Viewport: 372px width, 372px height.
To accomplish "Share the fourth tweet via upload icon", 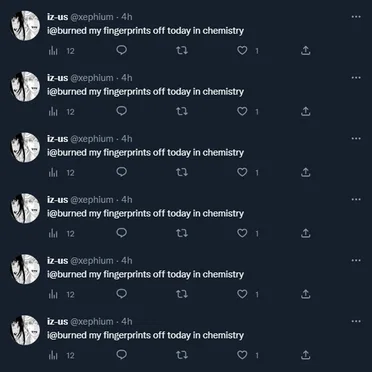I will pyautogui.click(x=306, y=233).
